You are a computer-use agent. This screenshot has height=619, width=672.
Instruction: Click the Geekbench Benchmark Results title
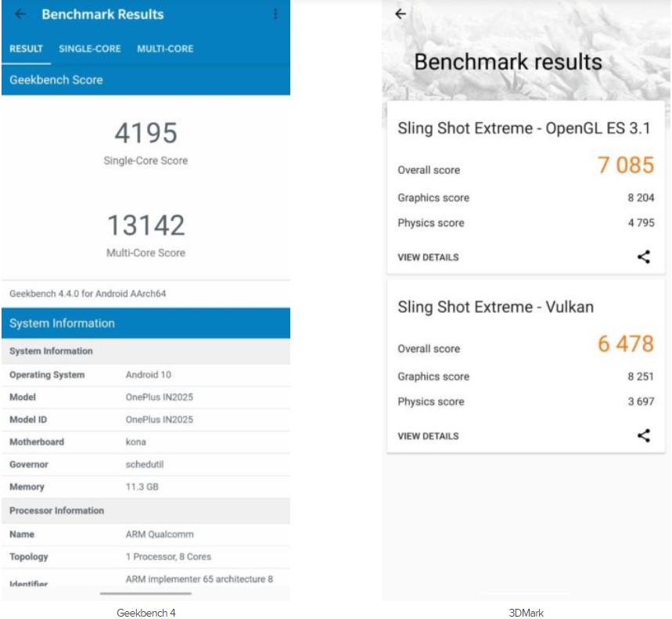click(x=102, y=14)
